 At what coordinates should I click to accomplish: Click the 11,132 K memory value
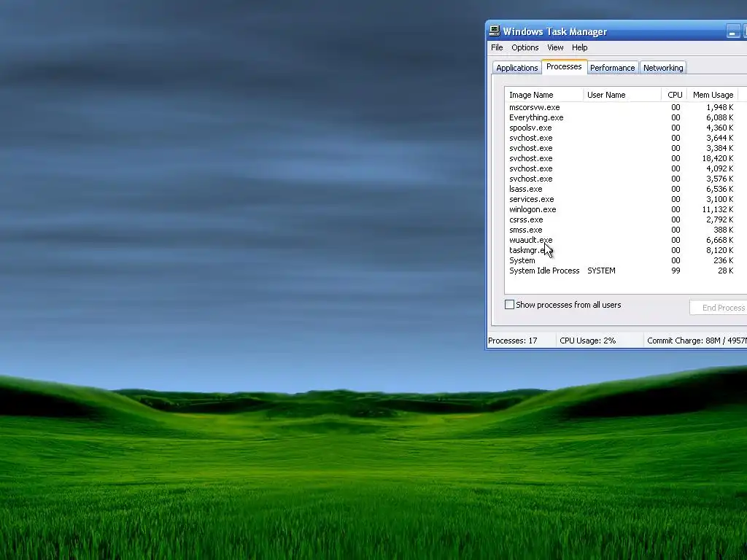coord(718,209)
